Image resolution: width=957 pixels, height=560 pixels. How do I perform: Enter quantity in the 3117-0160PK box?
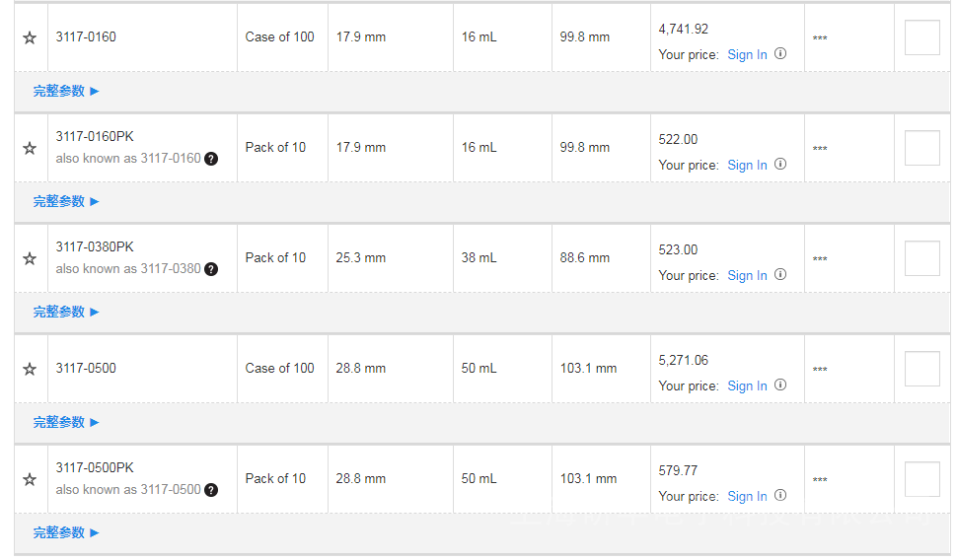pyautogui.click(x=921, y=148)
